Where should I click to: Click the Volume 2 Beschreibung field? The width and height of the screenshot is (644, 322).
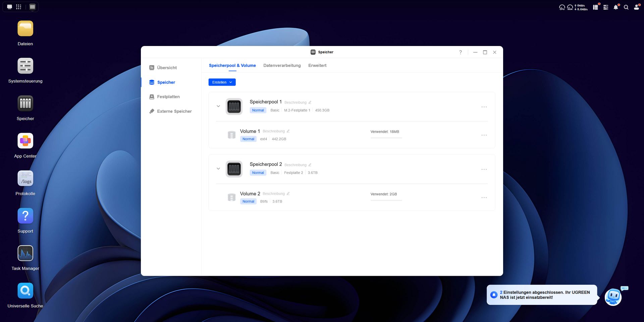[274, 194]
